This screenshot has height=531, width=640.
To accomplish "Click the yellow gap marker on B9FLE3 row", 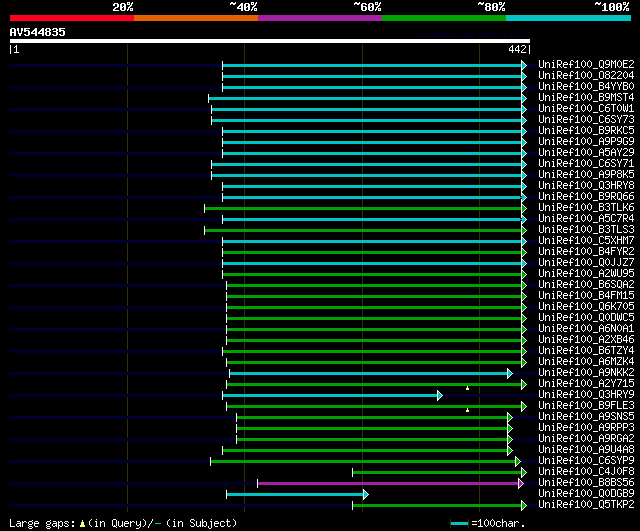I will tap(467, 410).
